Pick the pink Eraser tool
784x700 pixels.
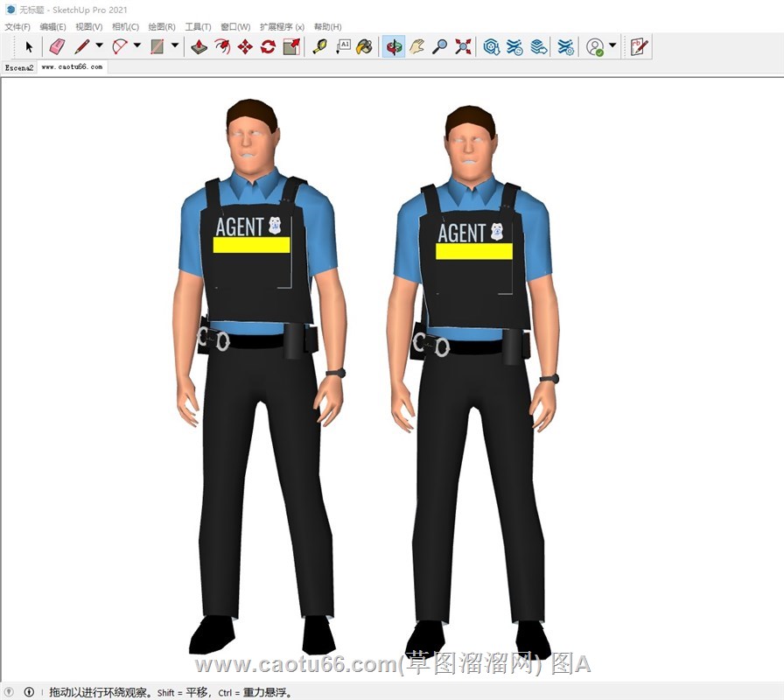coord(57,46)
